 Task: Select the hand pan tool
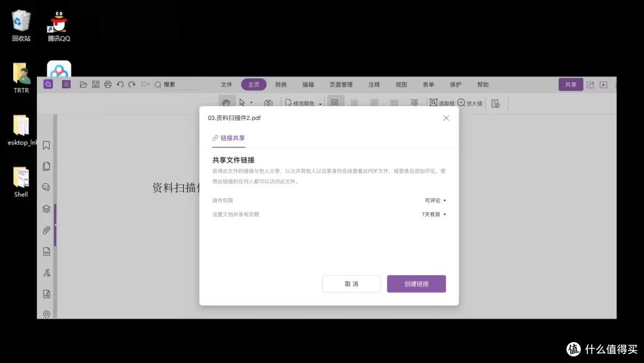coord(227,102)
